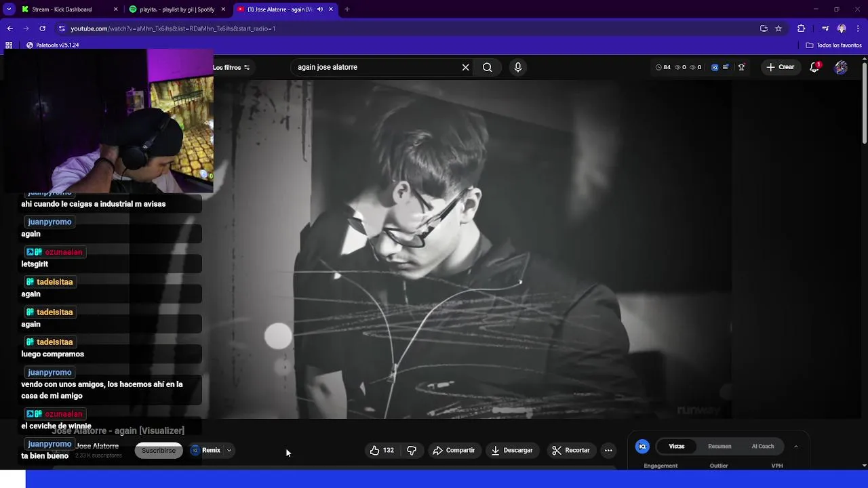Install app icon in address bar
Viewport: 868px width, 488px height.
[x=764, y=28]
